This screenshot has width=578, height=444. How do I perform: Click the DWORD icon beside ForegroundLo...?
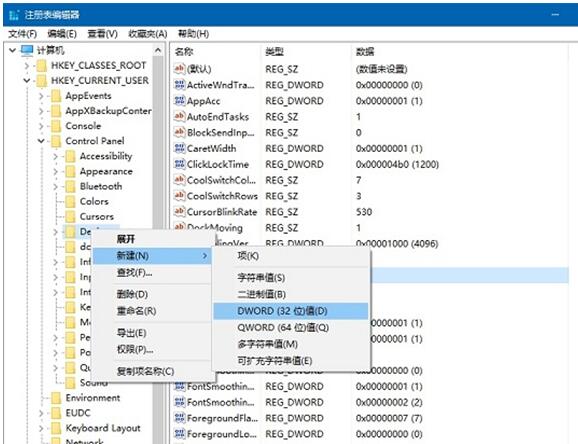pyautogui.click(x=180, y=434)
